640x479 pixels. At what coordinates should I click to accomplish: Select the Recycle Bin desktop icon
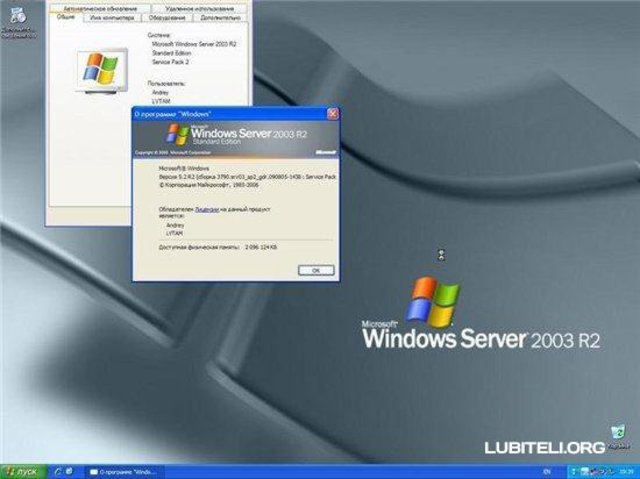618,437
